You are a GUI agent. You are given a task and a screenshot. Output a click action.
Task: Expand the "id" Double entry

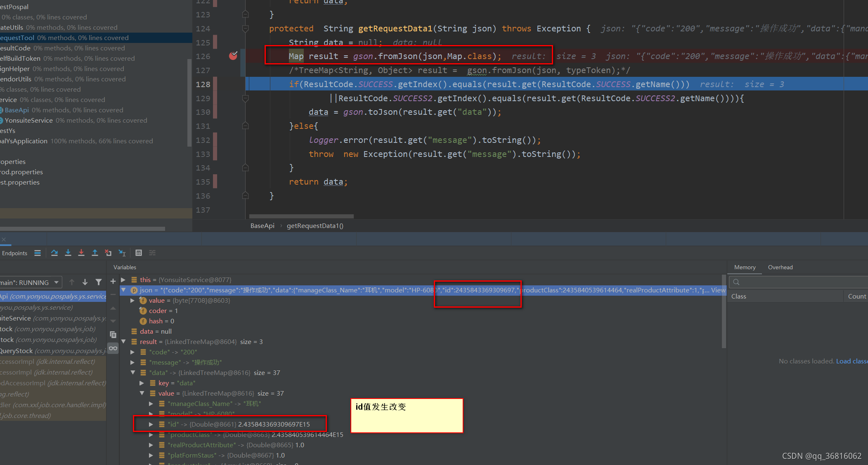[x=151, y=424]
